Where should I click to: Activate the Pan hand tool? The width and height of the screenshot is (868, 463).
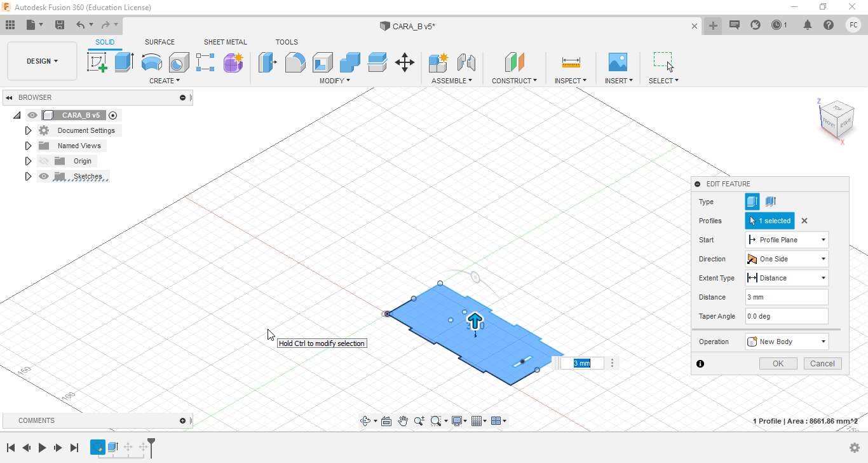click(x=403, y=420)
